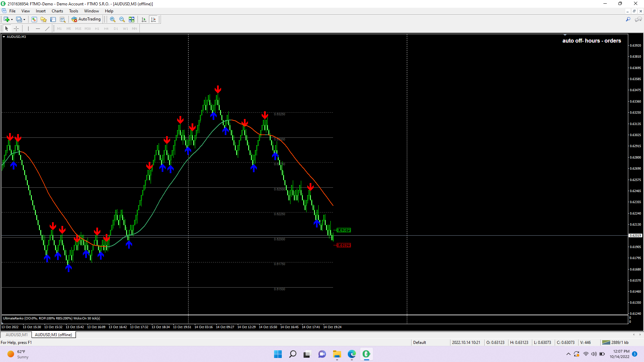Viewport: 644px width, 362px height.
Task: Open Microsoft Edge from the taskbar
Action: click(352, 354)
